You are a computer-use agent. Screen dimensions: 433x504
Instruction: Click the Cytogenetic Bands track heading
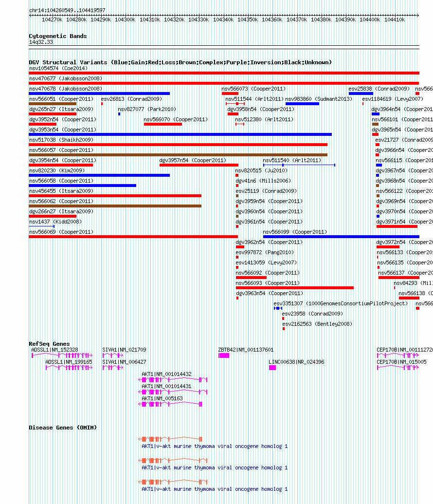point(58,36)
